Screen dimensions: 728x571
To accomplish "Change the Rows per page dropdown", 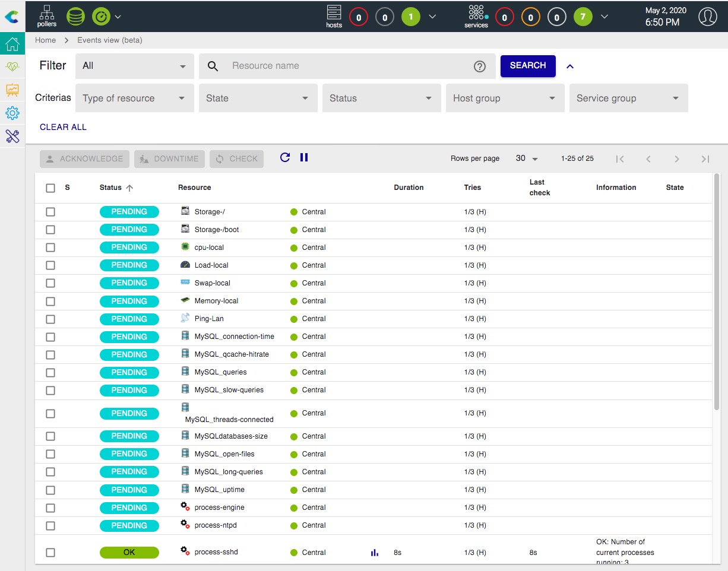I will [526, 158].
